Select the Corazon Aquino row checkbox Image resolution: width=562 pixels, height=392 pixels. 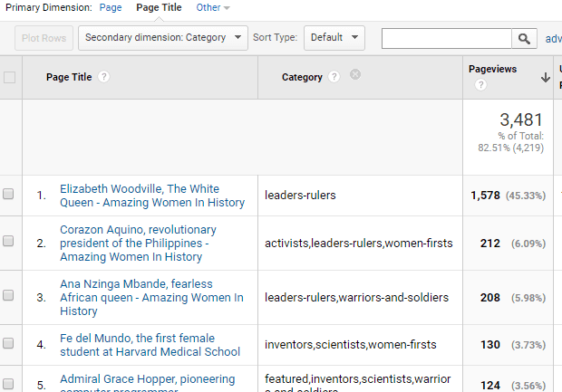(9, 243)
